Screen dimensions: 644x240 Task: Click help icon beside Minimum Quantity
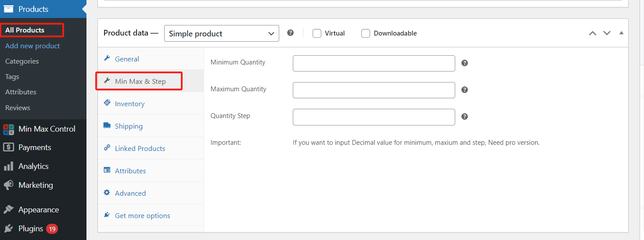[464, 63]
